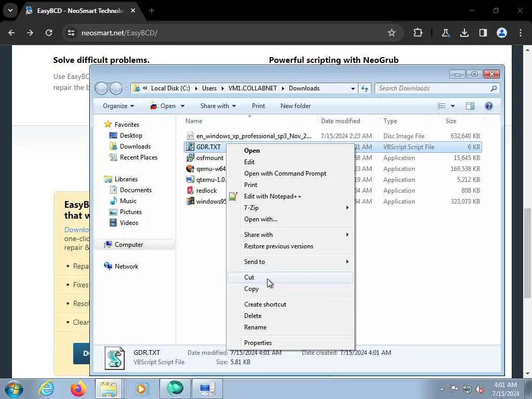Choose Edit with Notepad++
This screenshot has height=399, width=532.
[290, 196]
